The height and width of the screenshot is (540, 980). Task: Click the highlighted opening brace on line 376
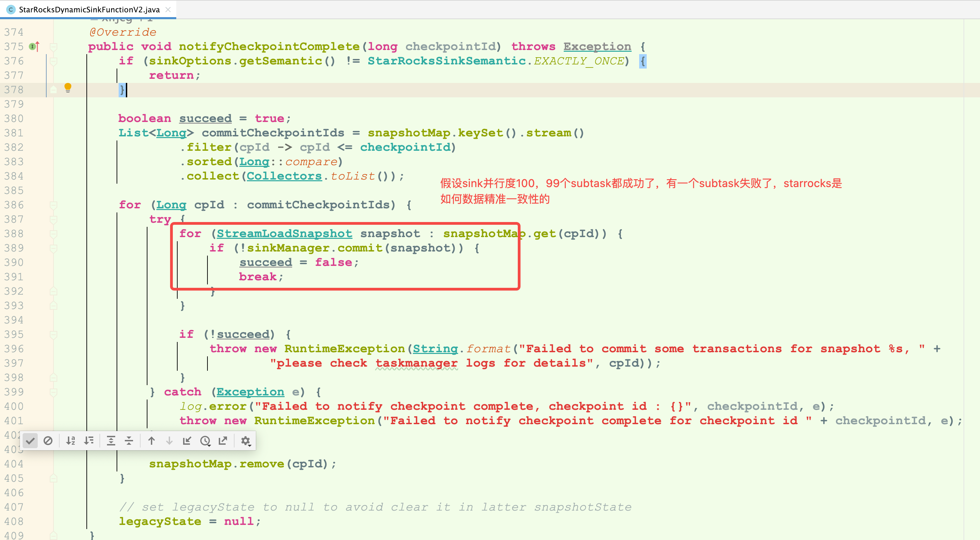(643, 61)
